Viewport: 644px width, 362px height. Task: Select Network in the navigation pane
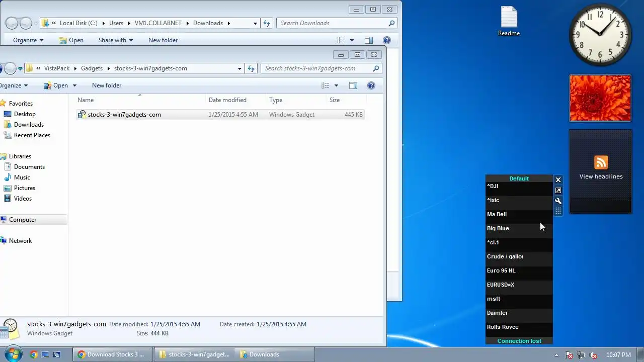point(20,241)
